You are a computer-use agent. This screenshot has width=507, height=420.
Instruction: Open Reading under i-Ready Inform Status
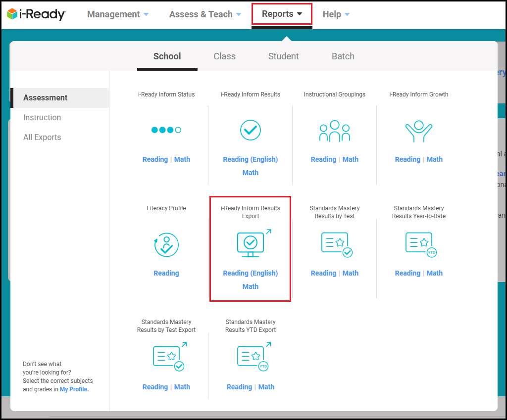point(155,159)
